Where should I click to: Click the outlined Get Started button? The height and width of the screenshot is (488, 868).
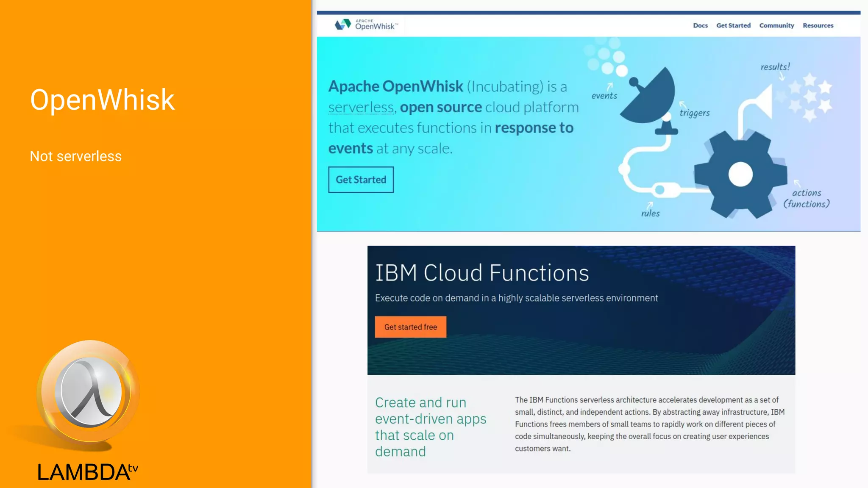pyautogui.click(x=361, y=180)
